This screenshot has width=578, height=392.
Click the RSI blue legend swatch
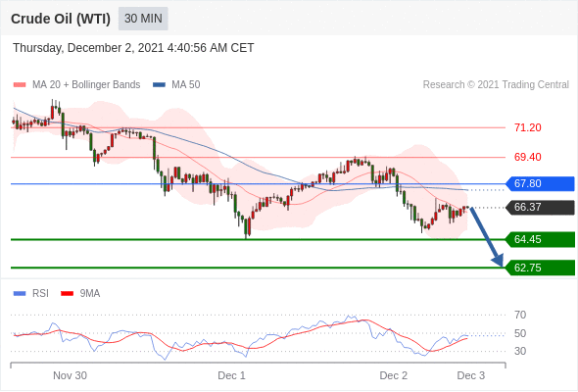point(20,294)
